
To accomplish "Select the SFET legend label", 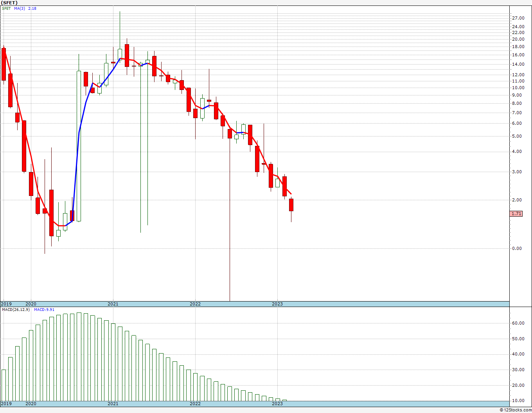I will point(6,8).
